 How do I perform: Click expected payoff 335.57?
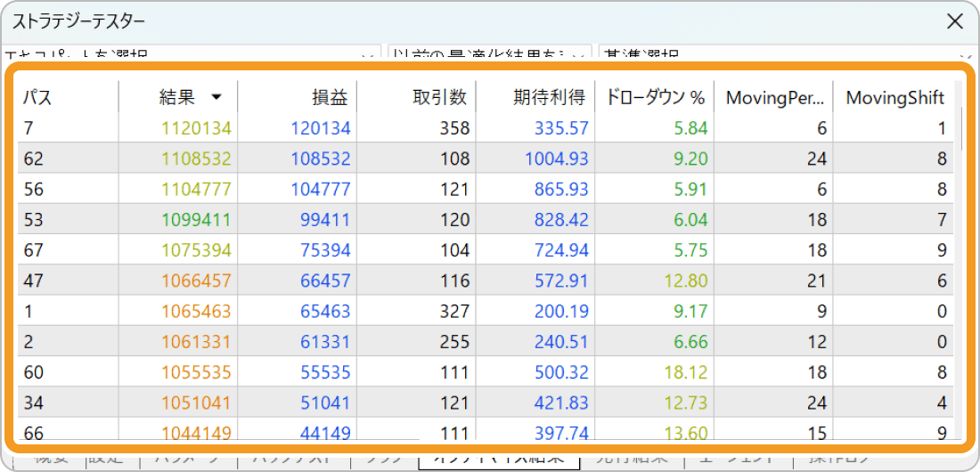(561, 128)
